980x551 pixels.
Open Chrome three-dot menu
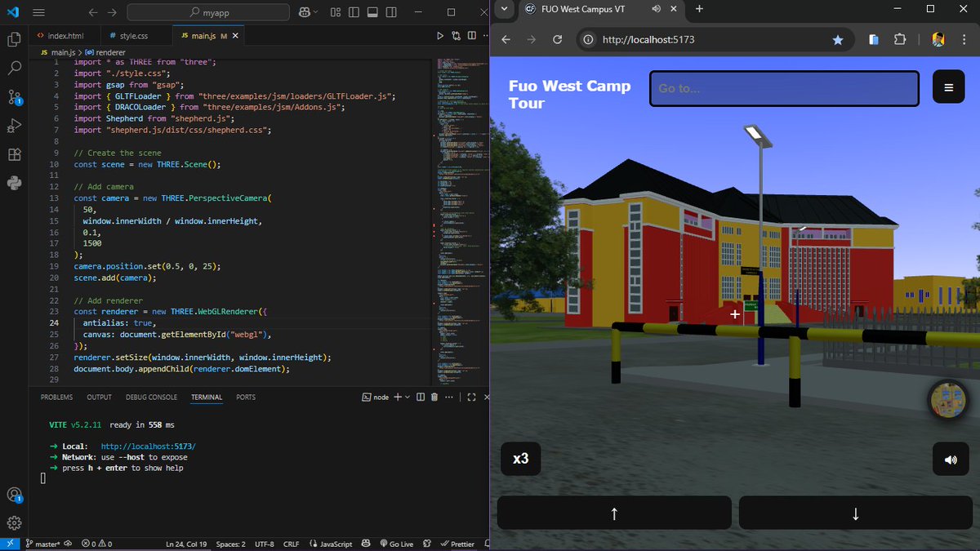[964, 39]
